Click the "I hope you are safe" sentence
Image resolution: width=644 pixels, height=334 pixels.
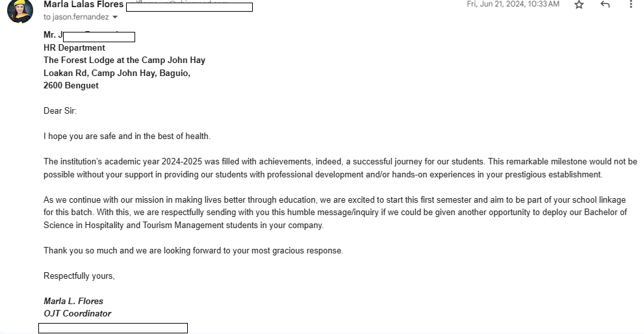tap(127, 136)
